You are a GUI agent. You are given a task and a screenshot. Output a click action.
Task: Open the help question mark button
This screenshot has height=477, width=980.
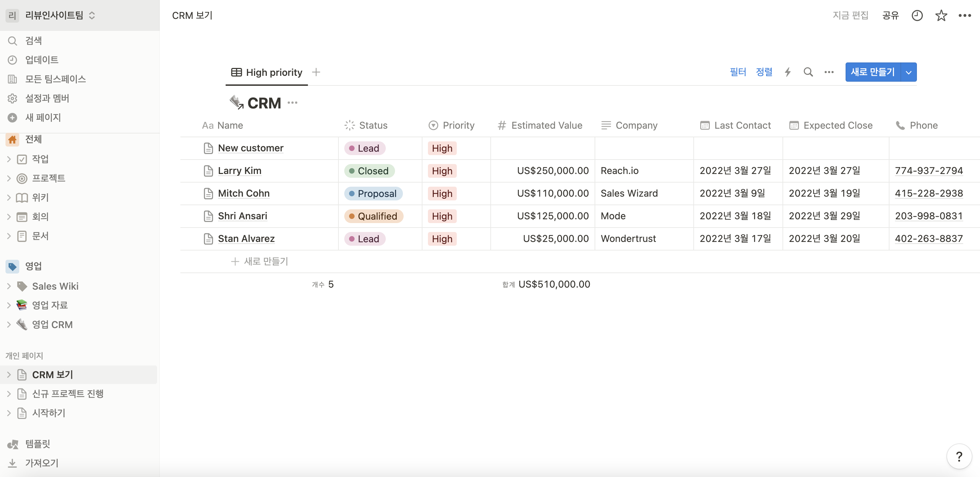(959, 456)
